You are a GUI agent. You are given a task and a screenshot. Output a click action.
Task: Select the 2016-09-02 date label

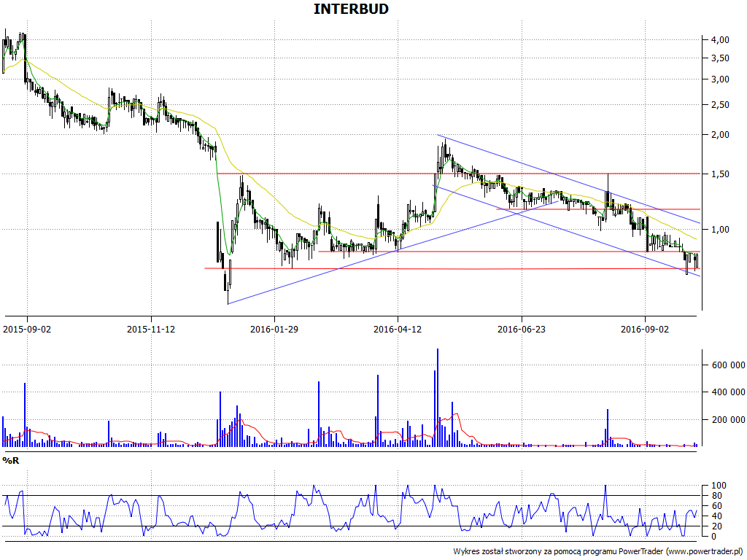pyautogui.click(x=645, y=329)
